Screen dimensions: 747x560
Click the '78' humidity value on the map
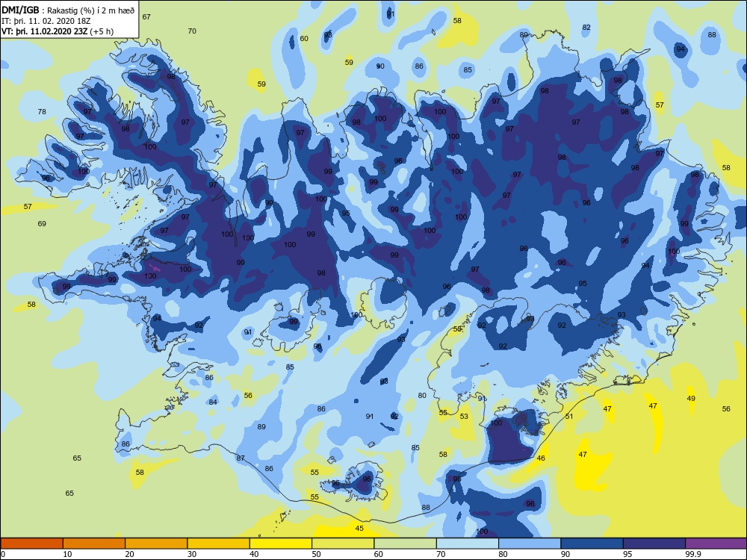pos(42,111)
